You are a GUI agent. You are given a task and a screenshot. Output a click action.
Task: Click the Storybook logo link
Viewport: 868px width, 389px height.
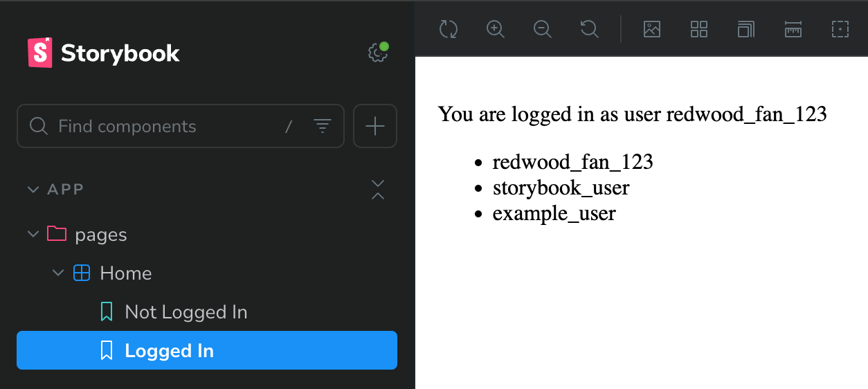click(x=104, y=53)
